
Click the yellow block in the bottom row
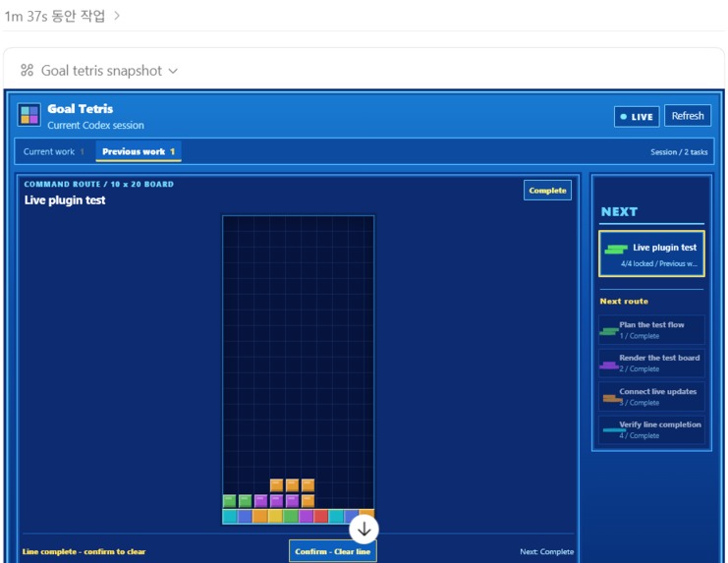click(275, 516)
